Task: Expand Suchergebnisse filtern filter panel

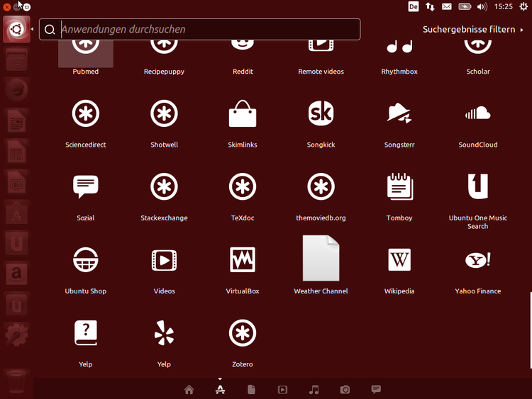Action: (472, 30)
